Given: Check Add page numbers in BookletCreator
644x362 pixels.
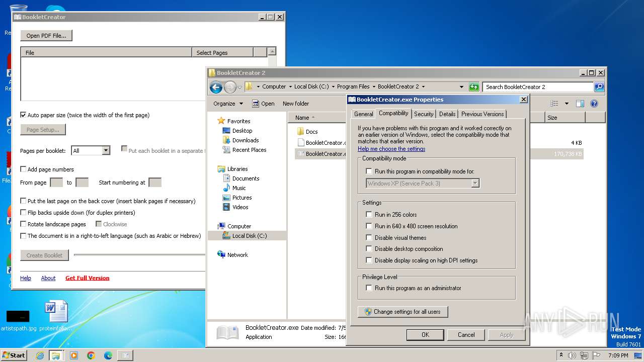Looking at the screenshot, I should tap(23, 169).
